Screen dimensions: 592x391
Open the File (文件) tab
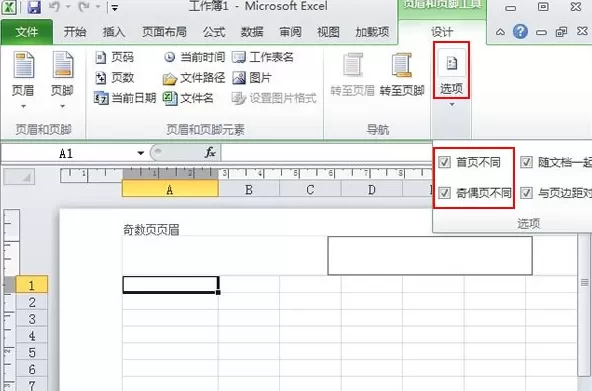coord(27,32)
